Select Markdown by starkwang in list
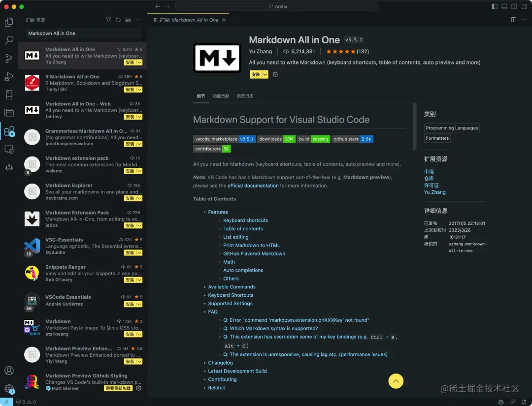 [x=82, y=328]
